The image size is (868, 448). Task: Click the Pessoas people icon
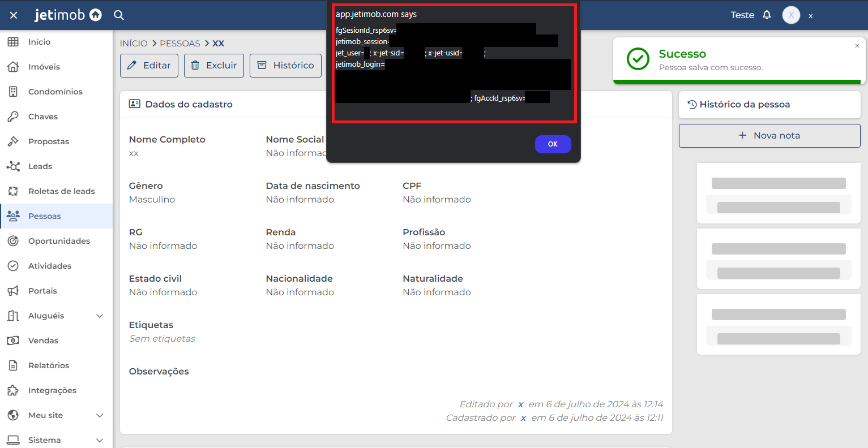(x=13, y=216)
